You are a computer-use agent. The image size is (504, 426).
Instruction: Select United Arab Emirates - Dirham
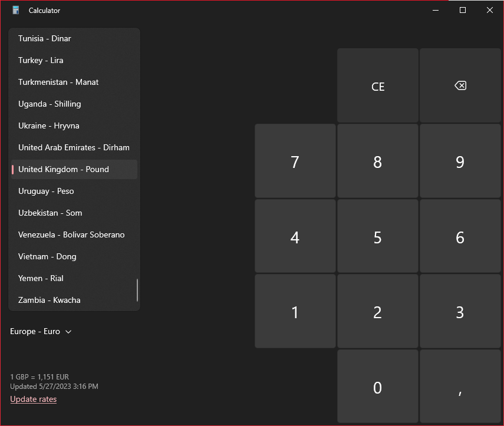click(x=73, y=147)
